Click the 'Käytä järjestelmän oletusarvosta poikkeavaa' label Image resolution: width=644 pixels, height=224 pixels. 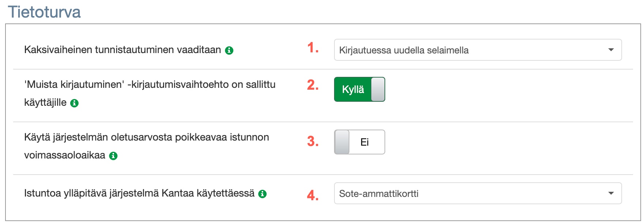[146, 137]
